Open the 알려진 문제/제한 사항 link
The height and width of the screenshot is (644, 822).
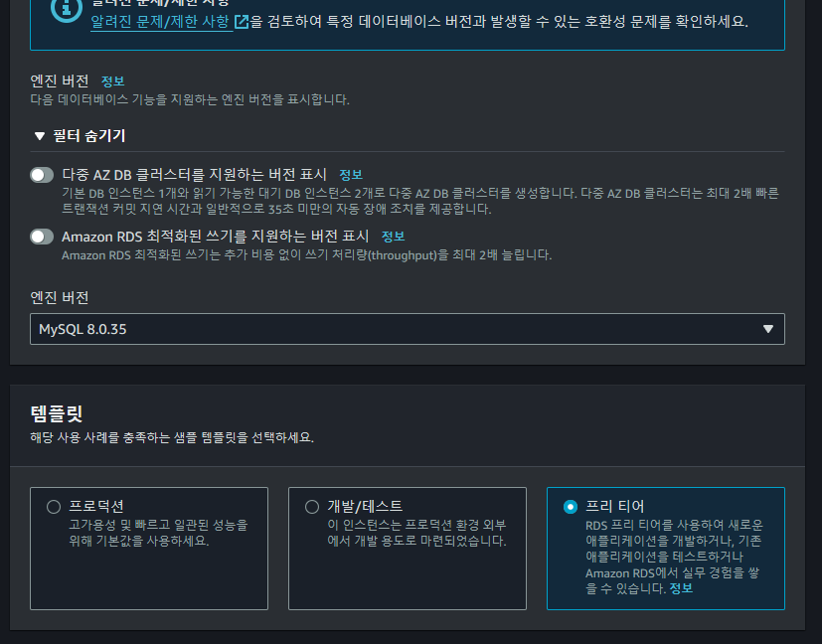(x=160, y=22)
